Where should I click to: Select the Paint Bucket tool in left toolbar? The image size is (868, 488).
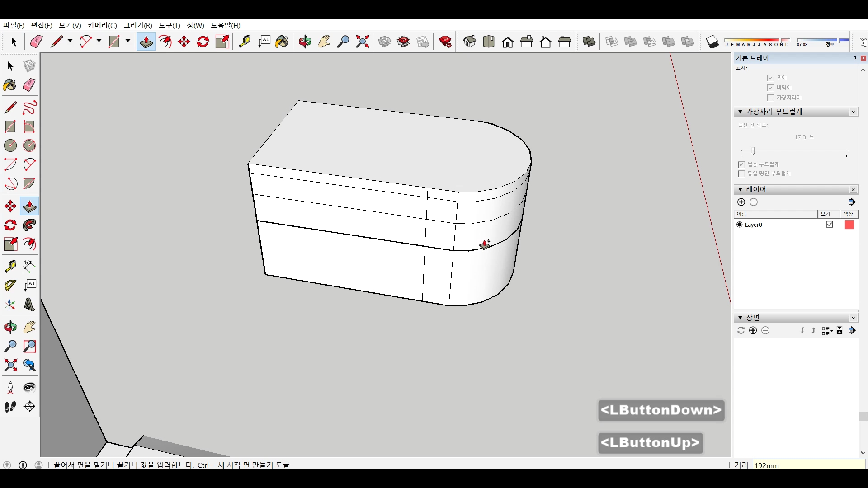[x=10, y=85]
